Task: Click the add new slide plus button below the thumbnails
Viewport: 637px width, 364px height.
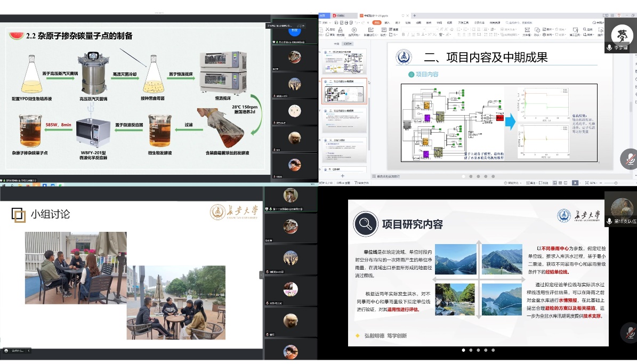Action: pos(342,176)
